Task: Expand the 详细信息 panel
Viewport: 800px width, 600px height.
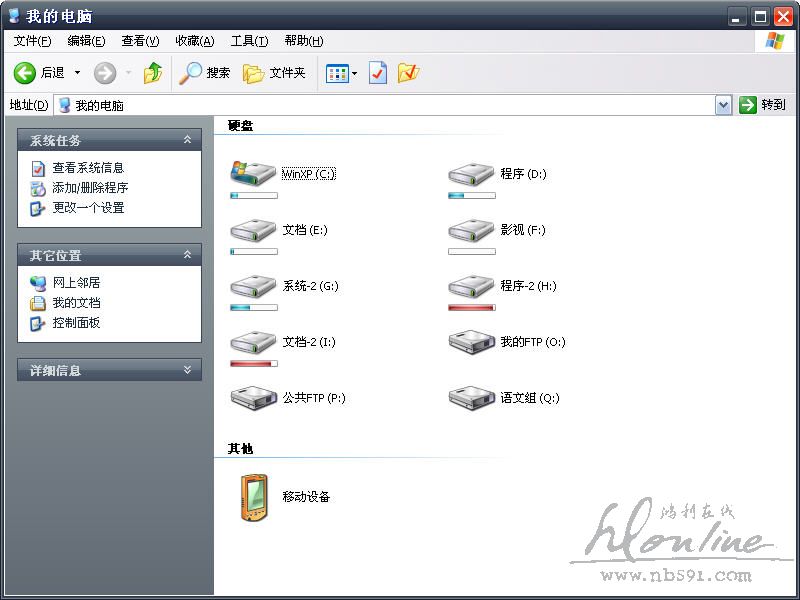Action: pyautogui.click(x=187, y=370)
